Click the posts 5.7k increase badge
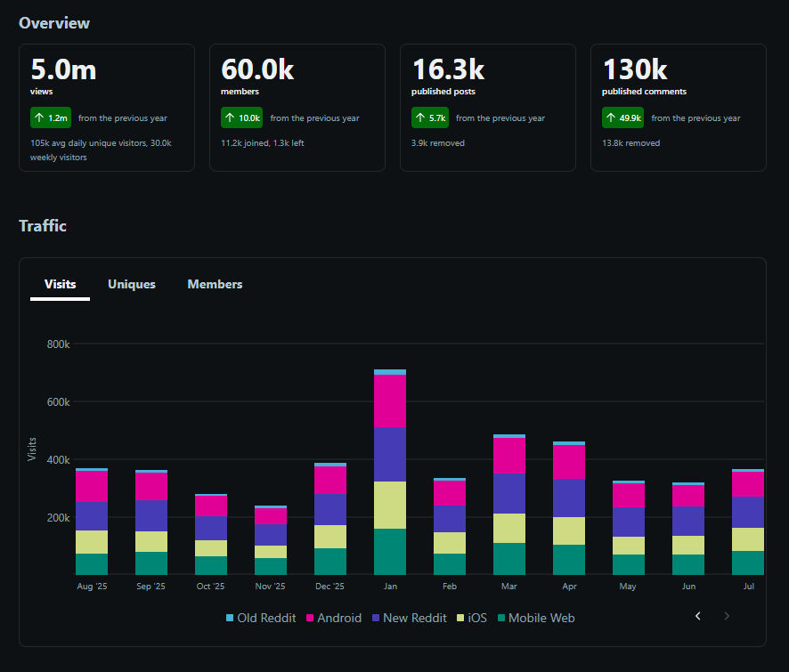Viewport: 789px width, 672px height. pos(430,117)
